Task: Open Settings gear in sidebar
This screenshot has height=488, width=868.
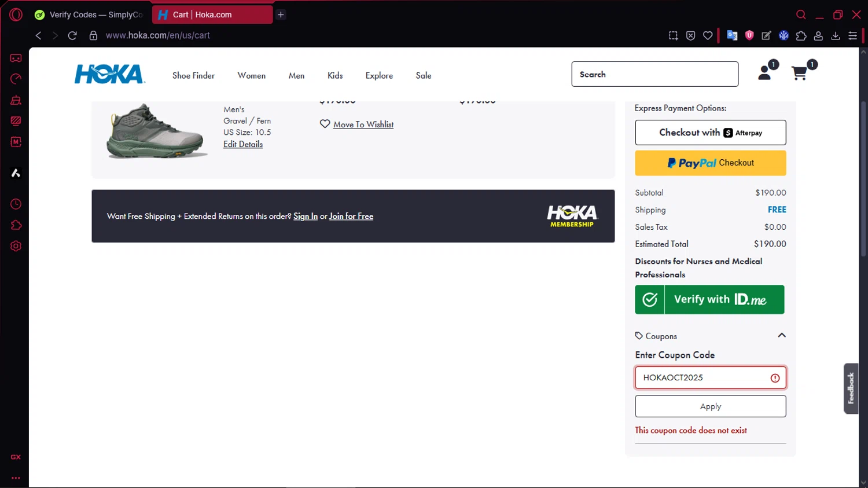Action: 16,246
